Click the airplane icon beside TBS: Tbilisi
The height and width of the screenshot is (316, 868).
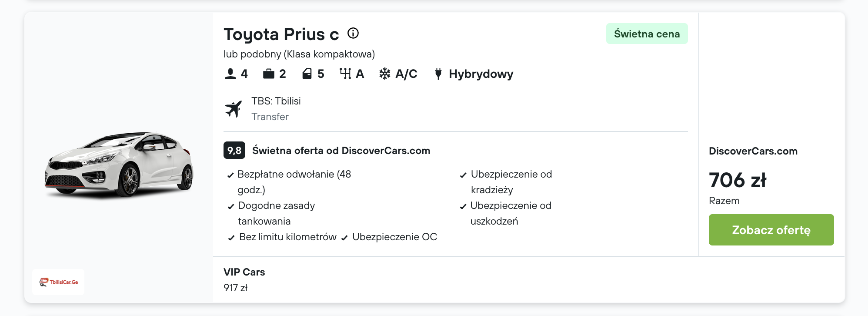(x=234, y=109)
